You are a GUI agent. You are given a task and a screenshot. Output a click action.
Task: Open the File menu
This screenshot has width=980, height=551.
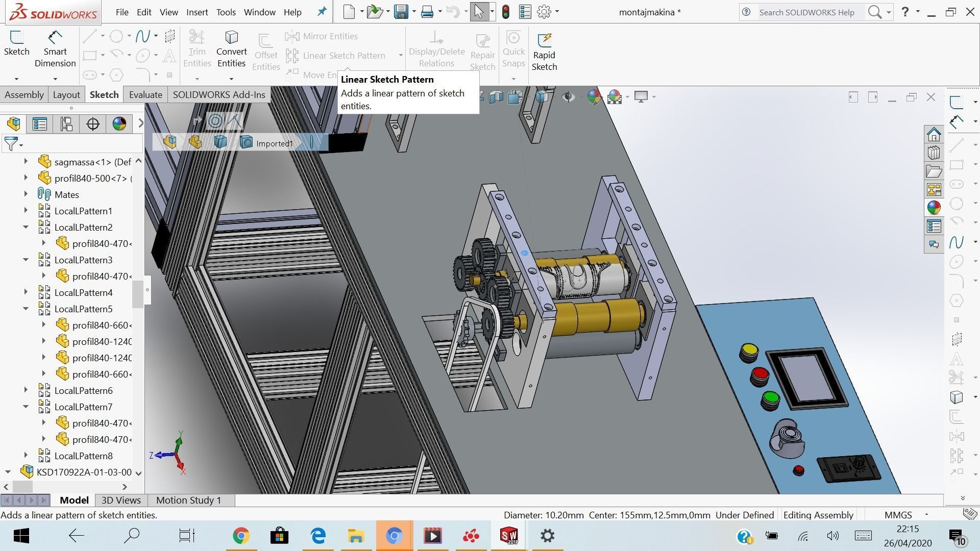[122, 12]
